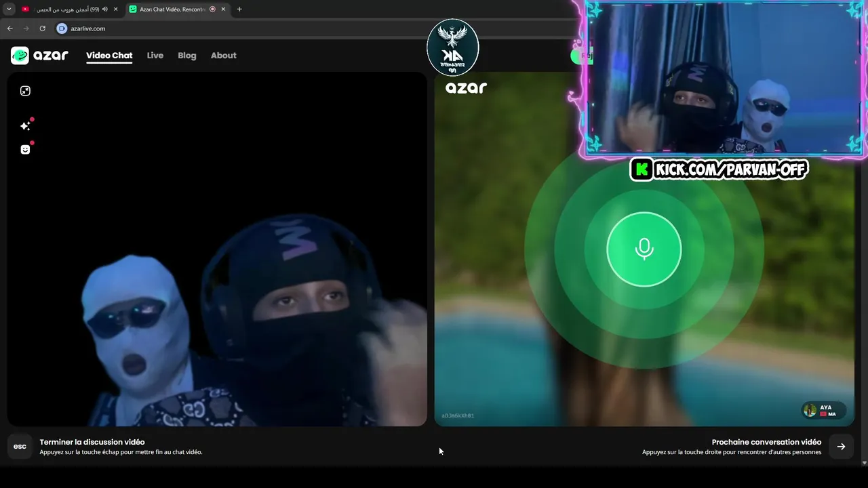This screenshot has height=488, width=868.
Task: Open the smiley face filter icon
Action: [25, 150]
